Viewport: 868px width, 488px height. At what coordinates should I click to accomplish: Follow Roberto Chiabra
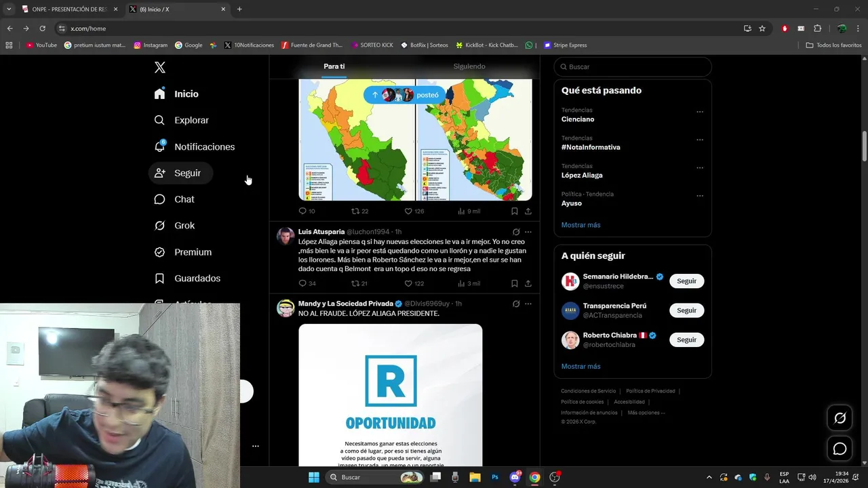click(686, 340)
